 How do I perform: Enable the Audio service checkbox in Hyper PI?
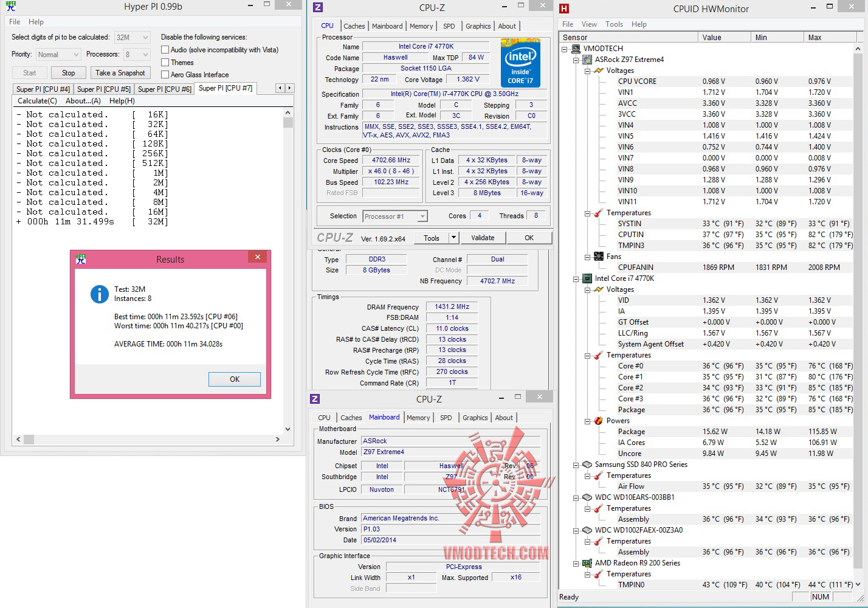pyautogui.click(x=165, y=50)
